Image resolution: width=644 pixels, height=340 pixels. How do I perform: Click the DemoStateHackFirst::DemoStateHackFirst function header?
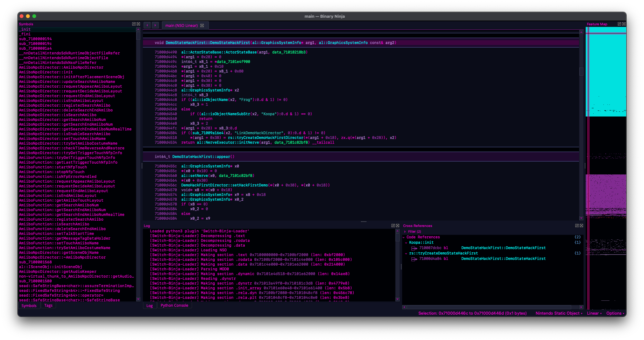click(x=208, y=43)
